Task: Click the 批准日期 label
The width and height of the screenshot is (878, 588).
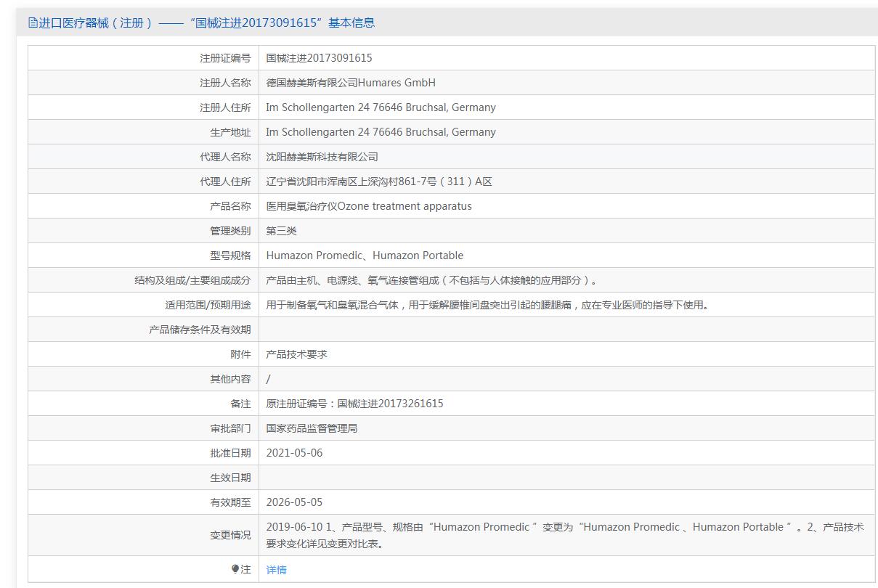Action: click(x=230, y=453)
